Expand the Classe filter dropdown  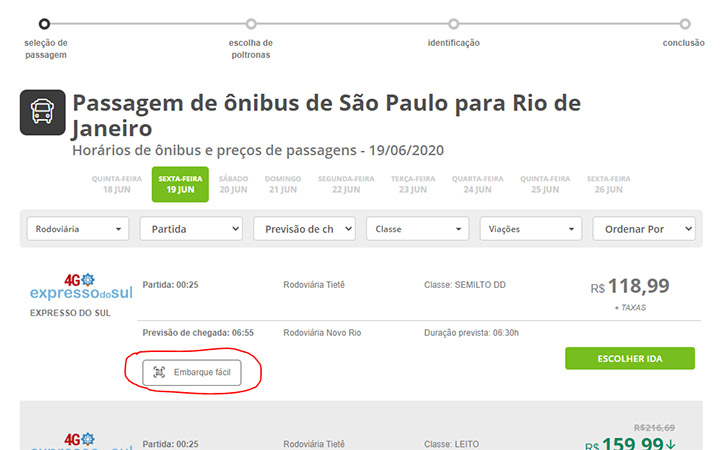tap(417, 229)
